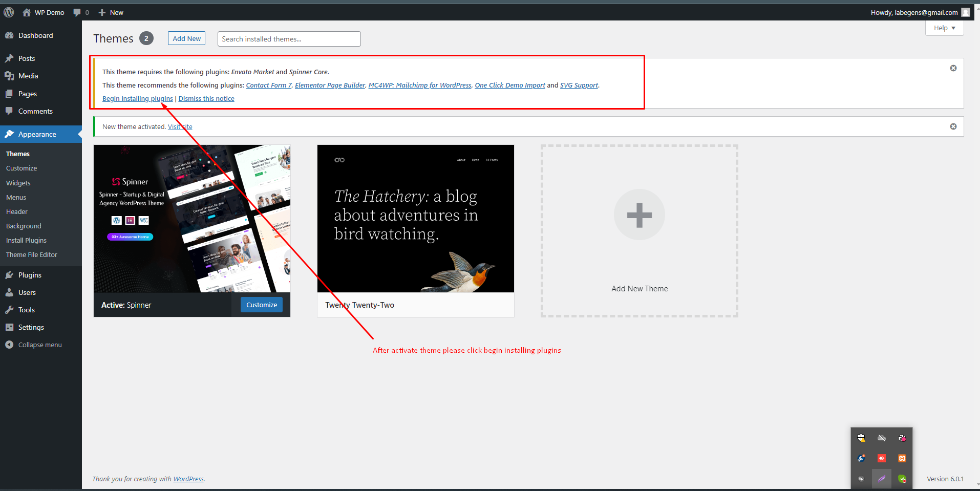The height and width of the screenshot is (491, 980).
Task: Open MC4WP: Mailchimp for WordPress link
Action: pos(420,85)
